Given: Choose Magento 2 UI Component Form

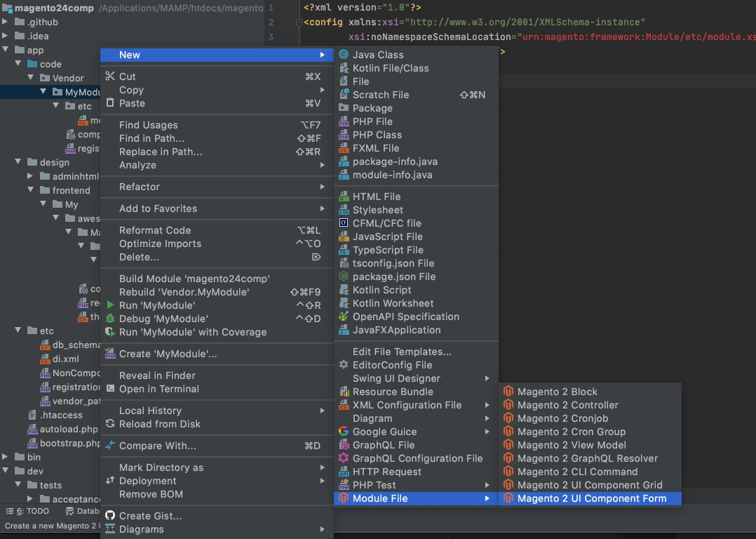Looking at the screenshot, I should pos(591,498).
